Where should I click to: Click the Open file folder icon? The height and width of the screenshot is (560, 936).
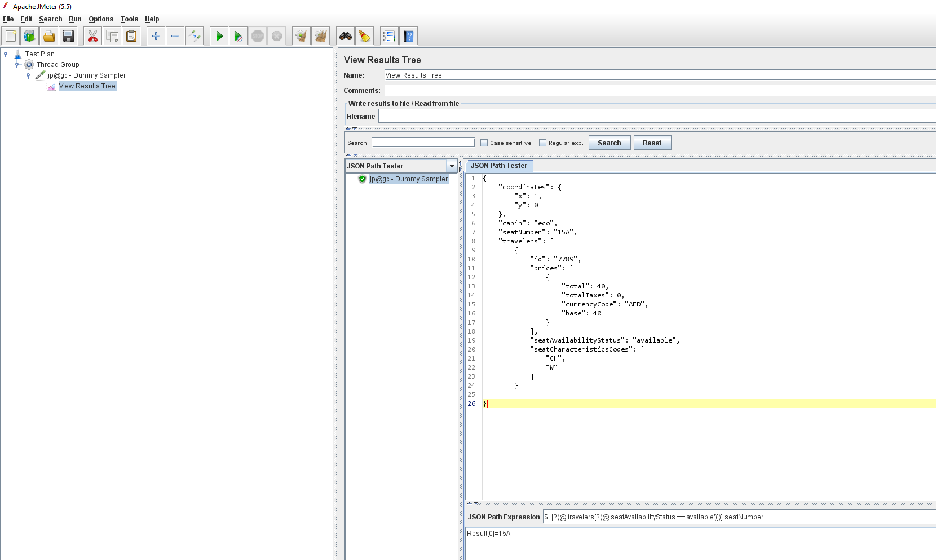coord(49,36)
